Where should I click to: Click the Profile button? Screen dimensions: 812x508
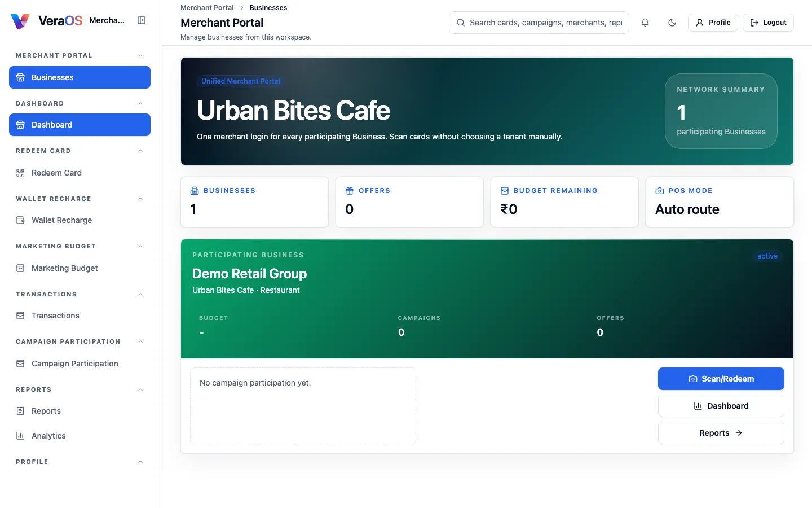[713, 23]
